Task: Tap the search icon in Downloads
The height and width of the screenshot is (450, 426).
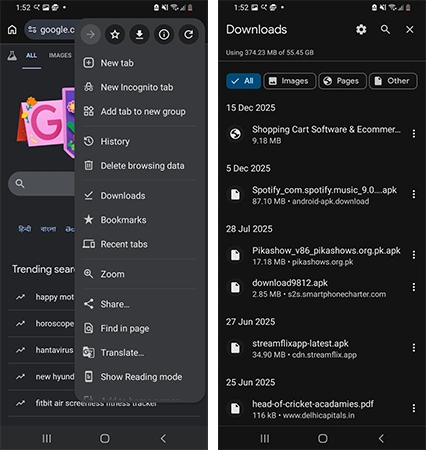Action: click(385, 30)
